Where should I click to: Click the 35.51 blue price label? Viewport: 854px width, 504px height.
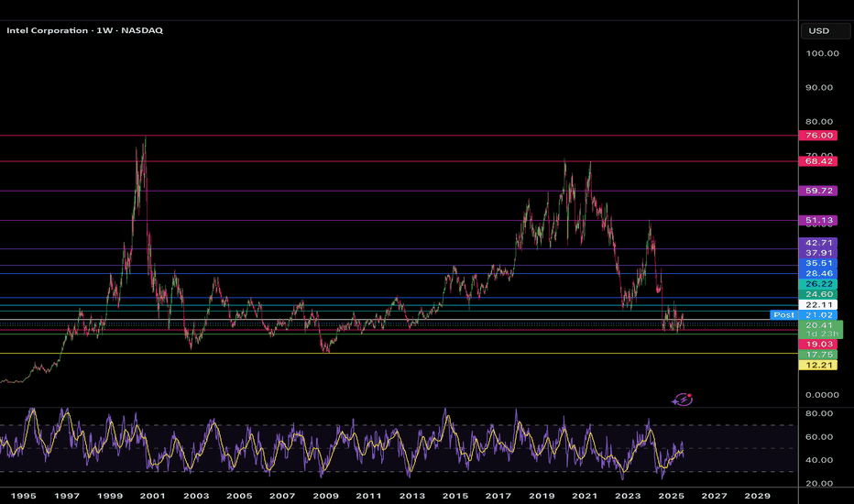coord(817,263)
